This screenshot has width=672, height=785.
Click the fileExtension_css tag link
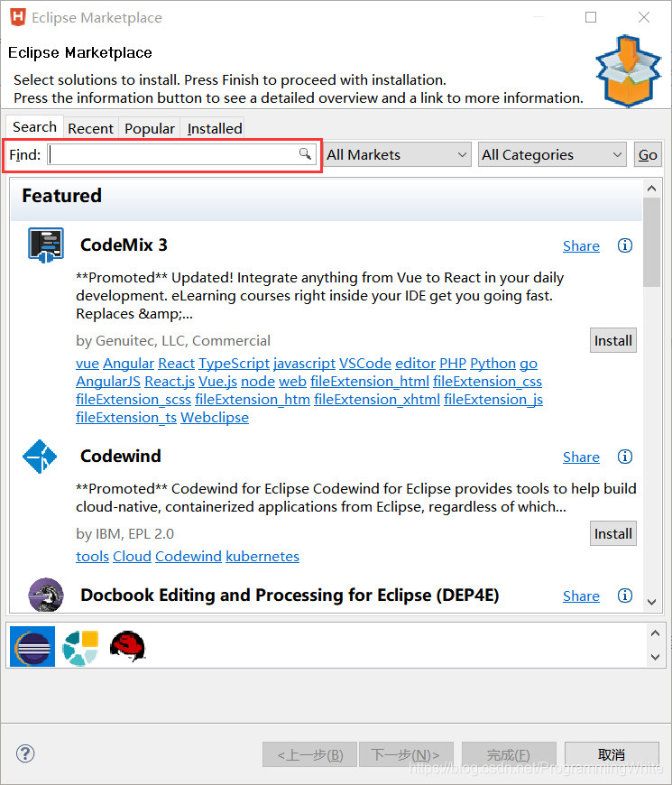click(x=487, y=382)
